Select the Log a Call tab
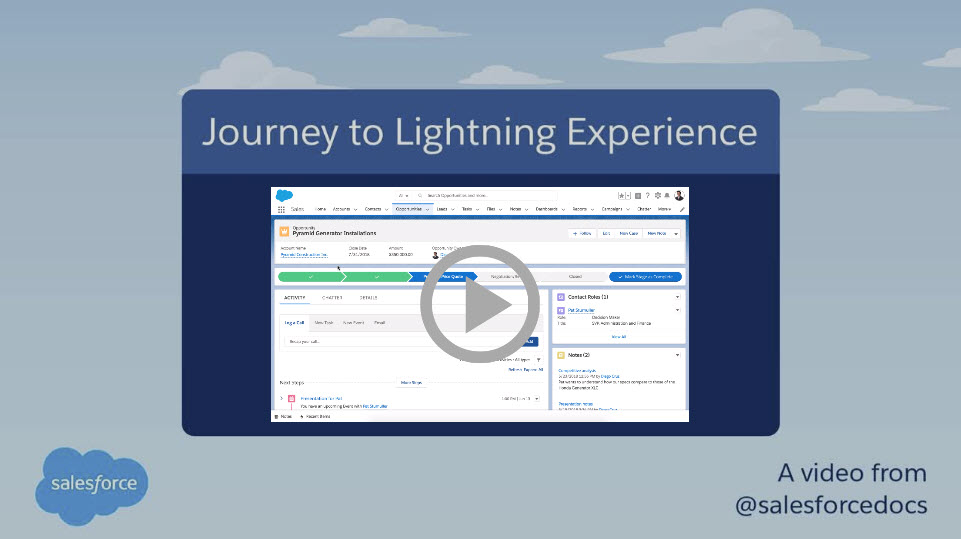This screenshot has width=961, height=539. pos(294,323)
